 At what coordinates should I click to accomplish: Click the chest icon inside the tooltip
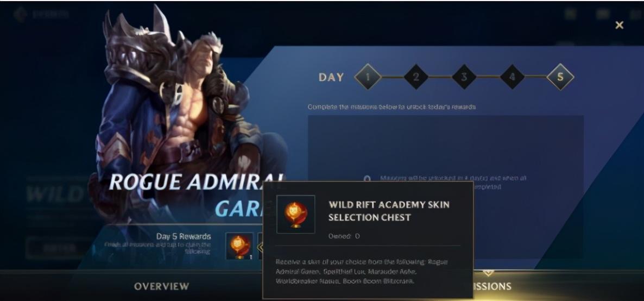point(296,214)
